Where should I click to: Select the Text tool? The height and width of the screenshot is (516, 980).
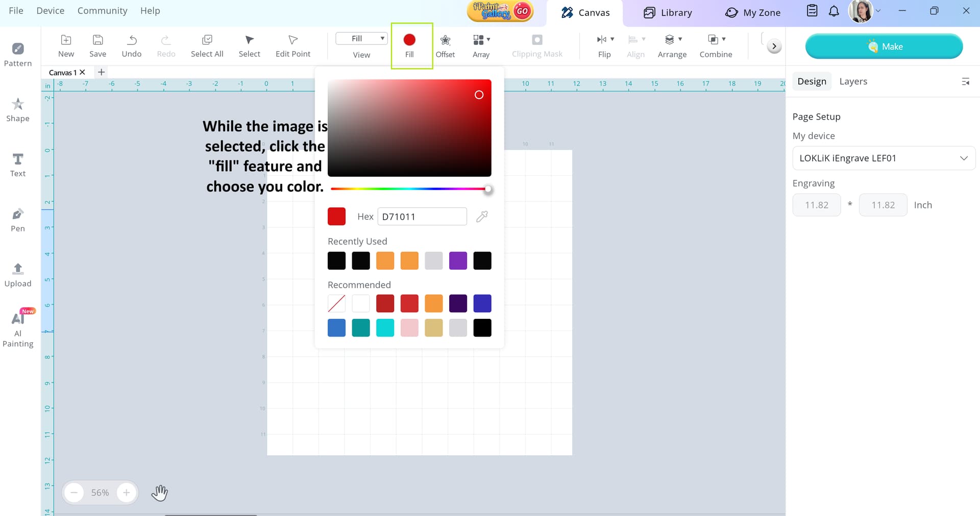18,165
